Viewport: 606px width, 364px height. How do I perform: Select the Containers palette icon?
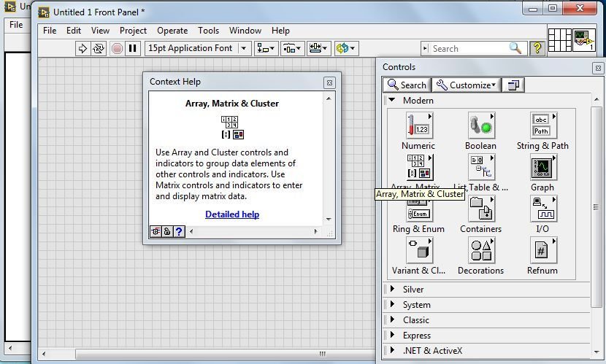[x=480, y=209]
